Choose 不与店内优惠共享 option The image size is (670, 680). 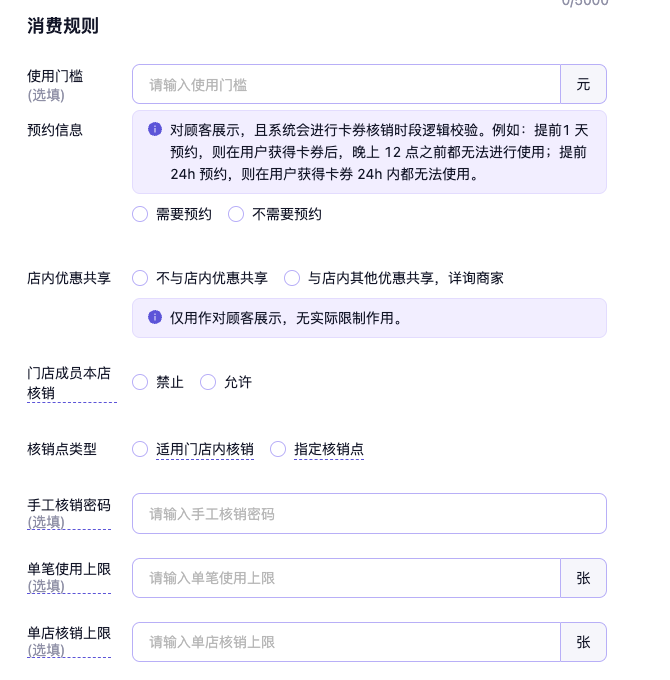click(x=140, y=278)
